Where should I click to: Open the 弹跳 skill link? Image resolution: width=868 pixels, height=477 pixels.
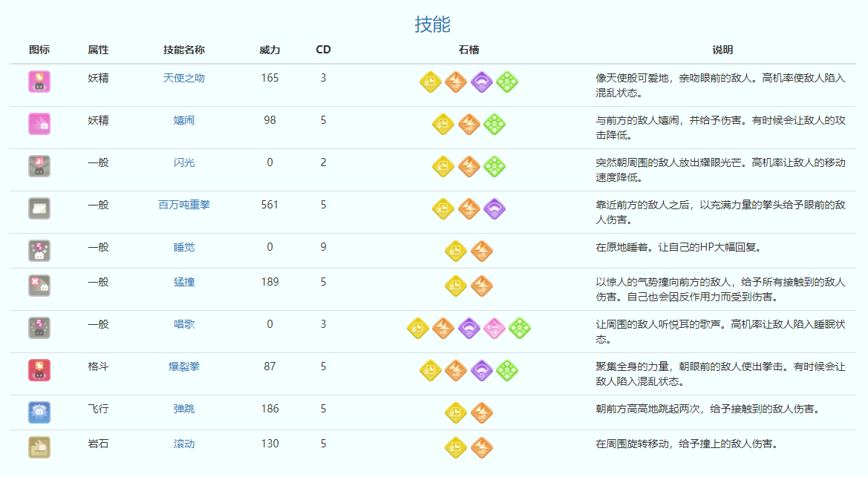(x=184, y=409)
